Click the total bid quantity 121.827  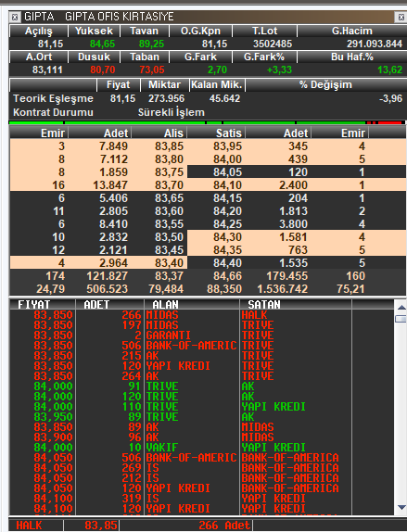(x=107, y=276)
